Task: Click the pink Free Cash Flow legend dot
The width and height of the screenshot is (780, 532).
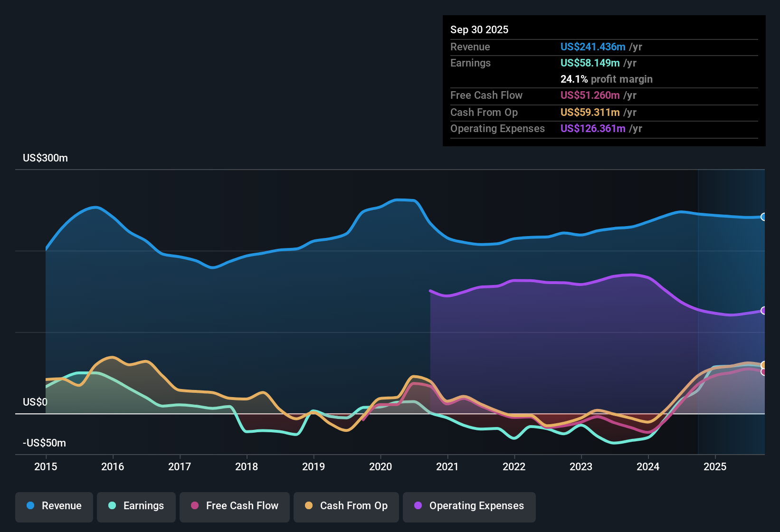Action: pyautogui.click(x=195, y=505)
